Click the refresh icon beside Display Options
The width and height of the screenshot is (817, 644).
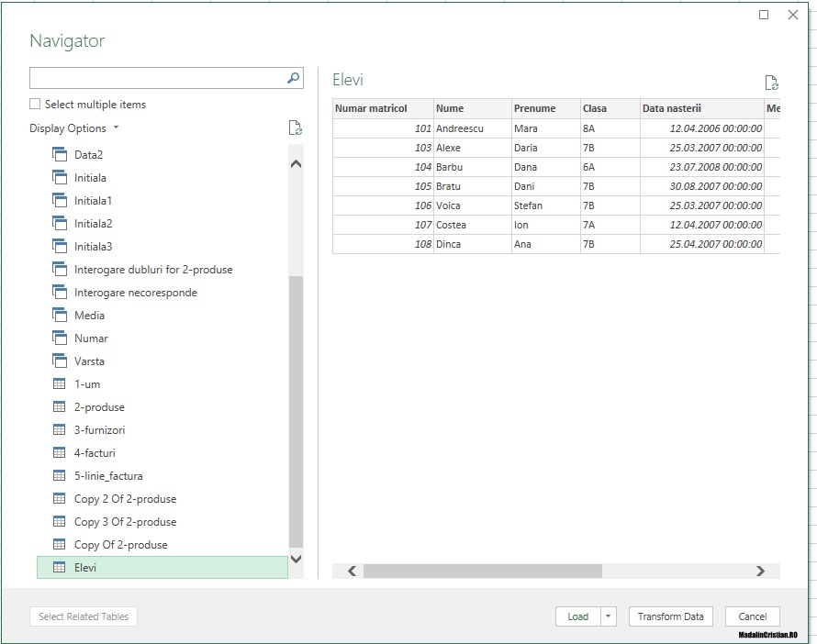pyautogui.click(x=295, y=128)
